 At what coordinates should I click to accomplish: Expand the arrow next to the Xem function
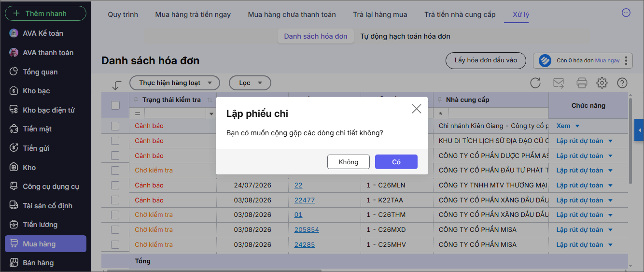(x=577, y=126)
